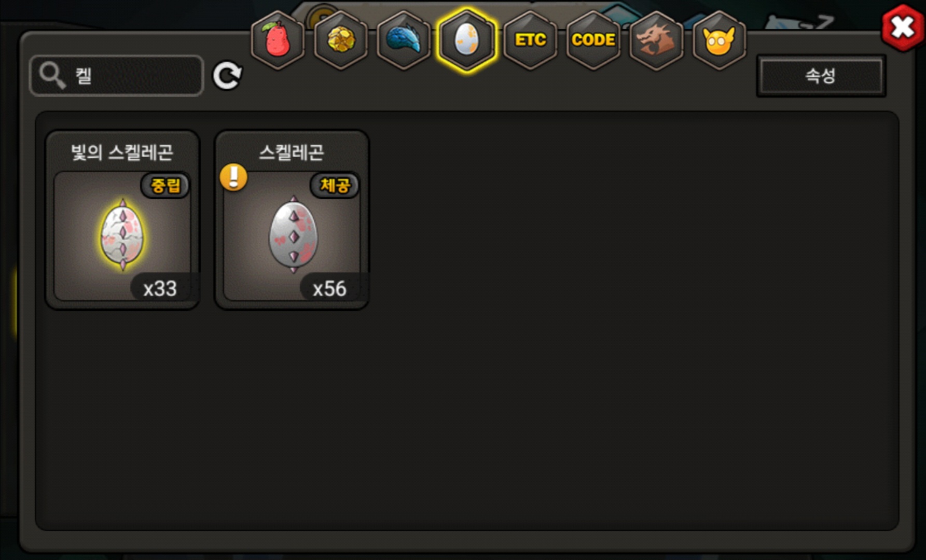Focus the search field containing 켈
Screen dimensions: 926x560
click(117, 76)
